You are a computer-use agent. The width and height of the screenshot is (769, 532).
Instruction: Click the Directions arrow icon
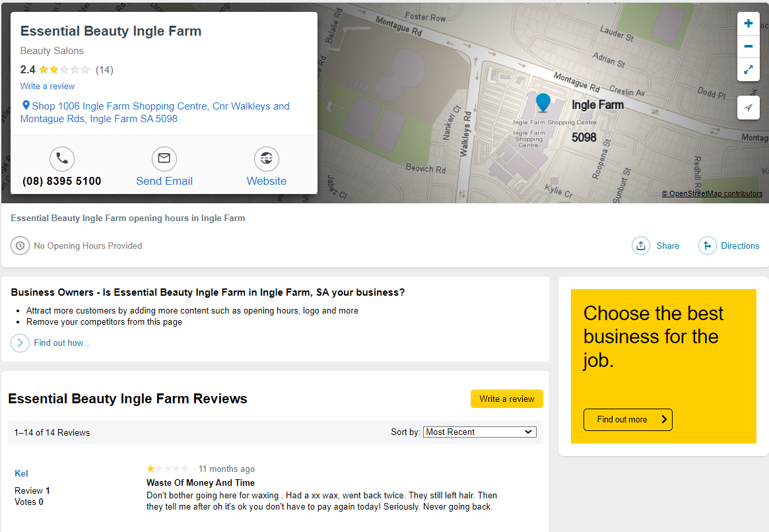point(707,246)
